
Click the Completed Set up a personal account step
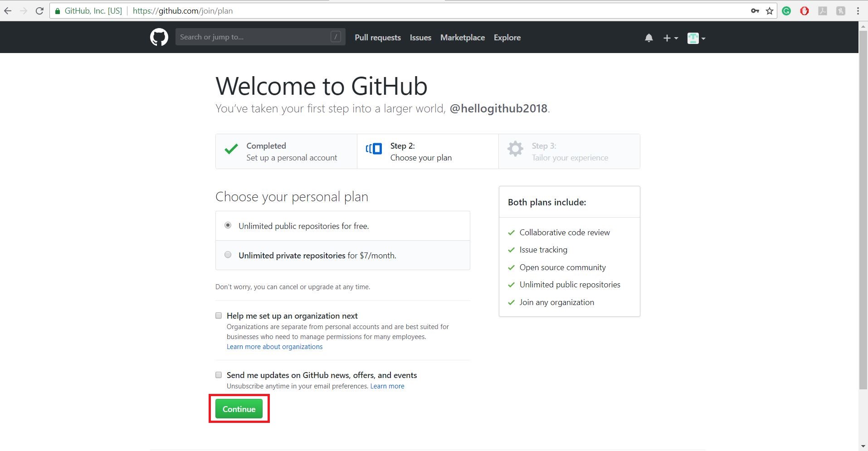pos(286,151)
